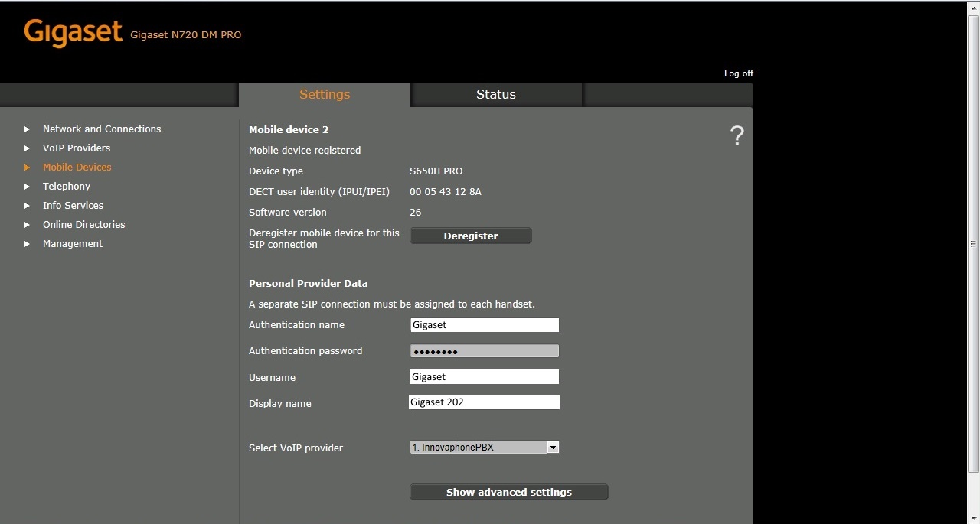This screenshot has height=524, width=980.
Task: Expand arrow next to Info Services
Action: tap(27, 206)
